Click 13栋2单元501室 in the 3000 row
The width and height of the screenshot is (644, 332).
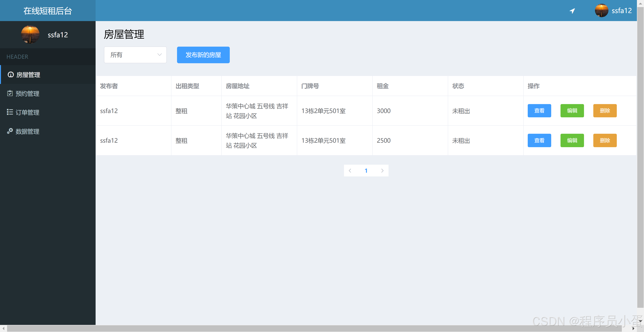click(x=323, y=111)
